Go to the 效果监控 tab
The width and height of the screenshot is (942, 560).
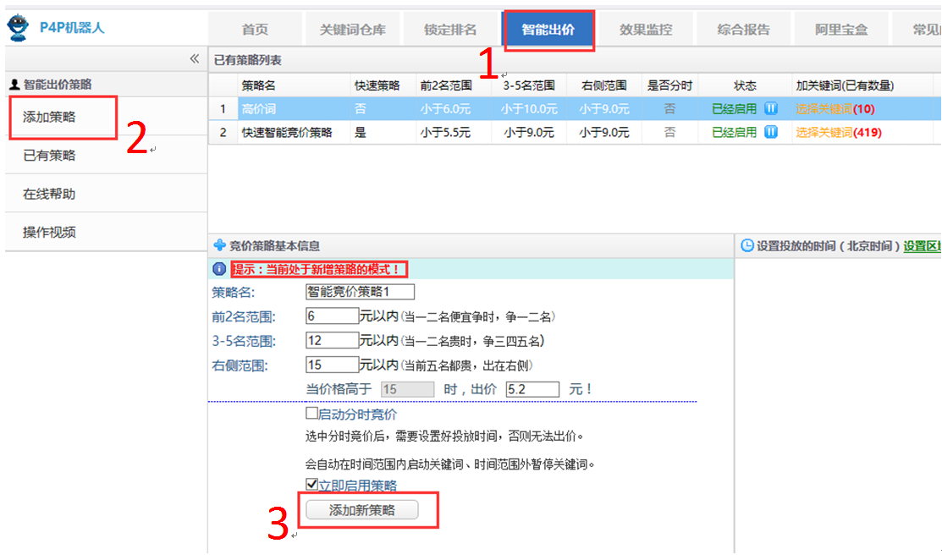[646, 30]
